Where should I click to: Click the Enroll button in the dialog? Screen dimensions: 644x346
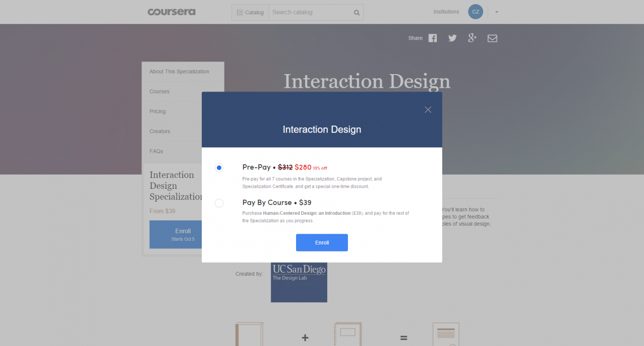click(x=322, y=243)
